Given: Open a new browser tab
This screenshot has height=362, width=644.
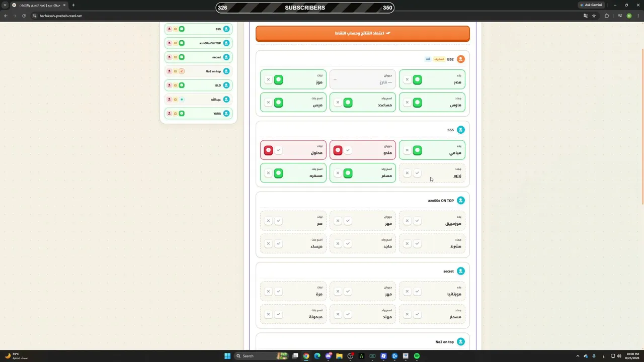Looking at the screenshot, I should pos(73,5).
